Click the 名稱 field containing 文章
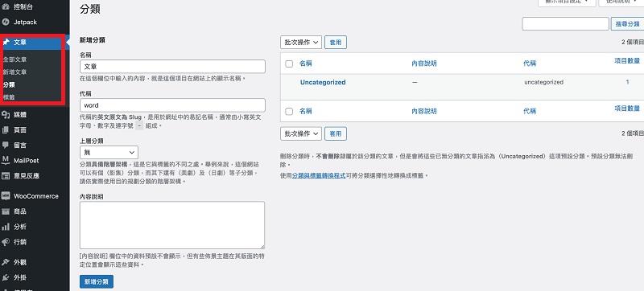Image resolution: width=644 pixels, height=291 pixels. tap(172, 67)
